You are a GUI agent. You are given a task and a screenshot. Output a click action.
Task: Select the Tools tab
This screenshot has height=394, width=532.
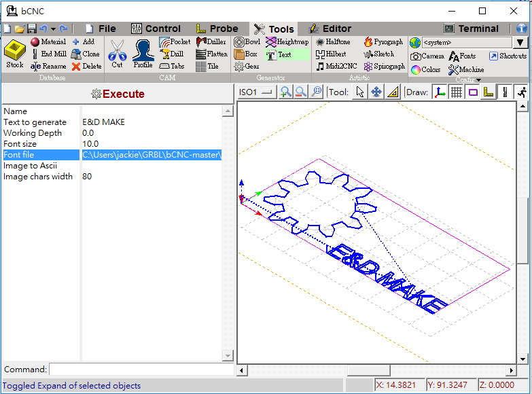[274, 29]
